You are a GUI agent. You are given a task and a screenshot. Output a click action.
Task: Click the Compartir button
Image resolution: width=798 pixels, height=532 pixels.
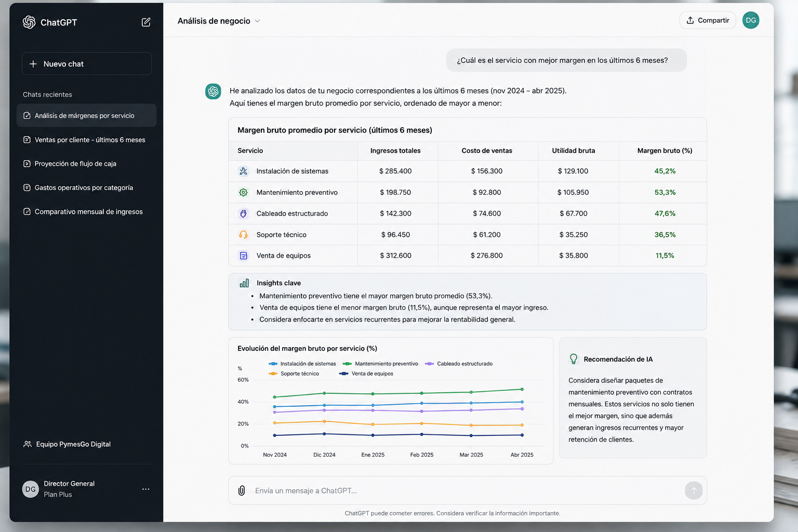pyautogui.click(x=708, y=20)
